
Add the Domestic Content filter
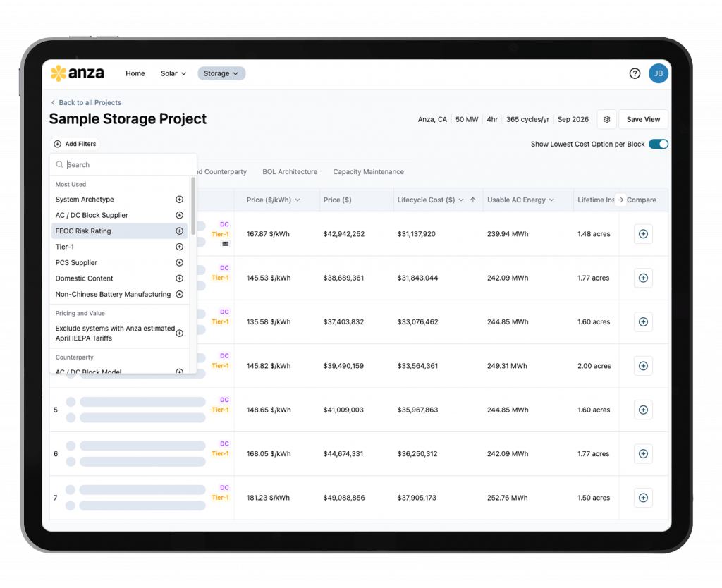point(179,278)
